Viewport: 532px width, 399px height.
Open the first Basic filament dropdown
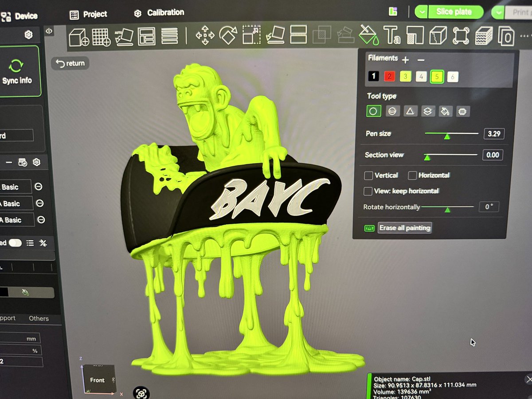pyautogui.click(x=16, y=187)
